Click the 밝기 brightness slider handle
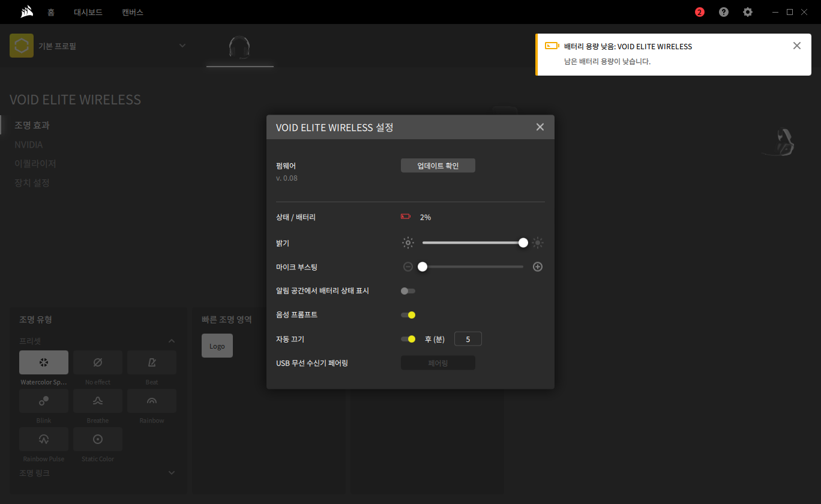The width and height of the screenshot is (821, 504). click(523, 242)
